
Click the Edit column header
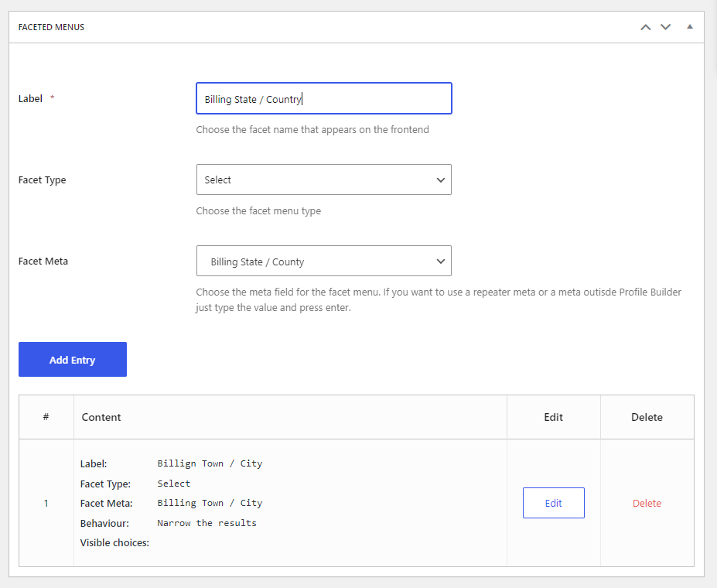(x=553, y=417)
